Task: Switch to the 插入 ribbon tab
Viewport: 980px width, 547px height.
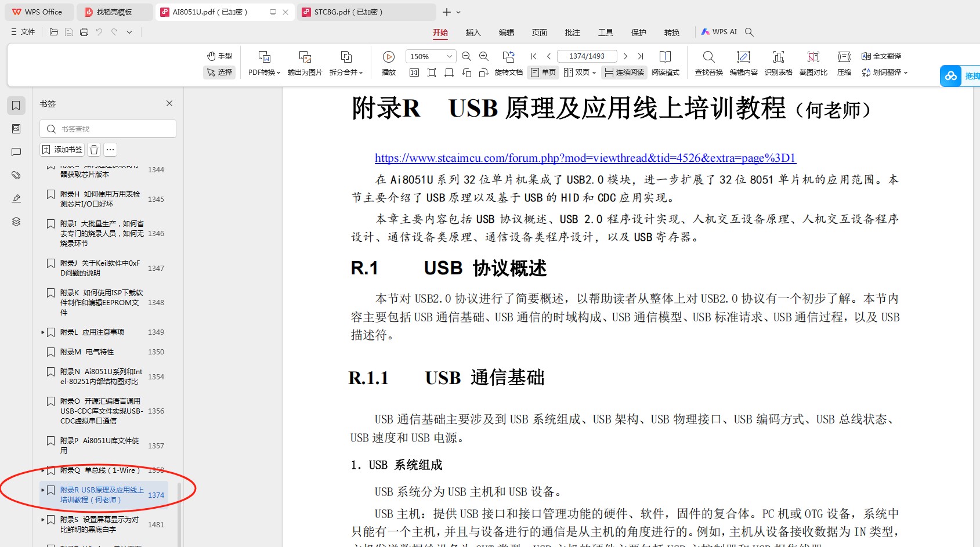Action: point(473,32)
